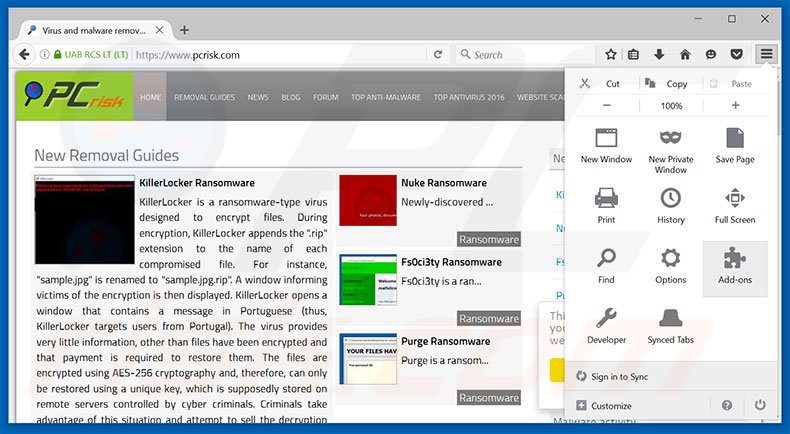Open Nuke Ransomware article title
The width and height of the screenshot is (790, 434).
444,183
